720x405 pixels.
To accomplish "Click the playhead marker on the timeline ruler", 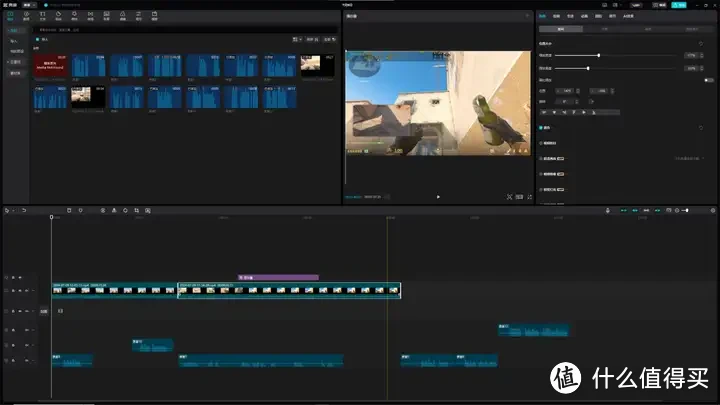I will tap(51, 217).
